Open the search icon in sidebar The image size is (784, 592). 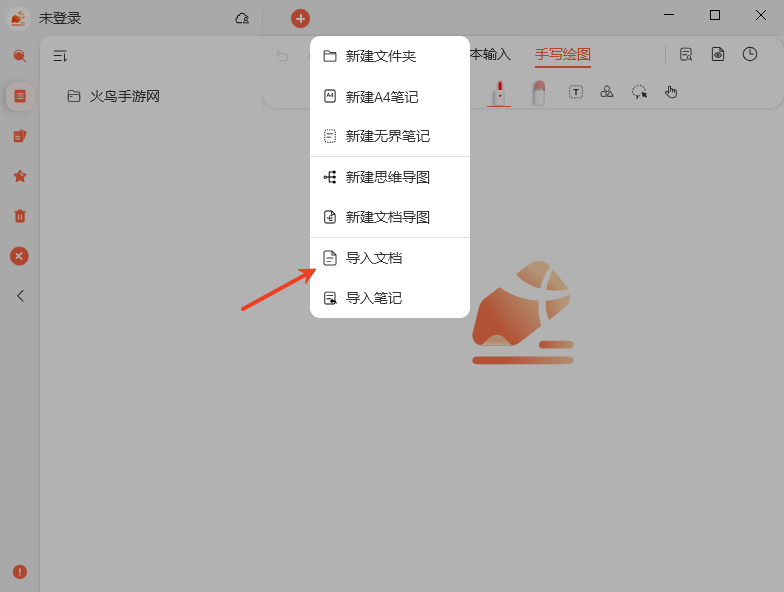20,56
